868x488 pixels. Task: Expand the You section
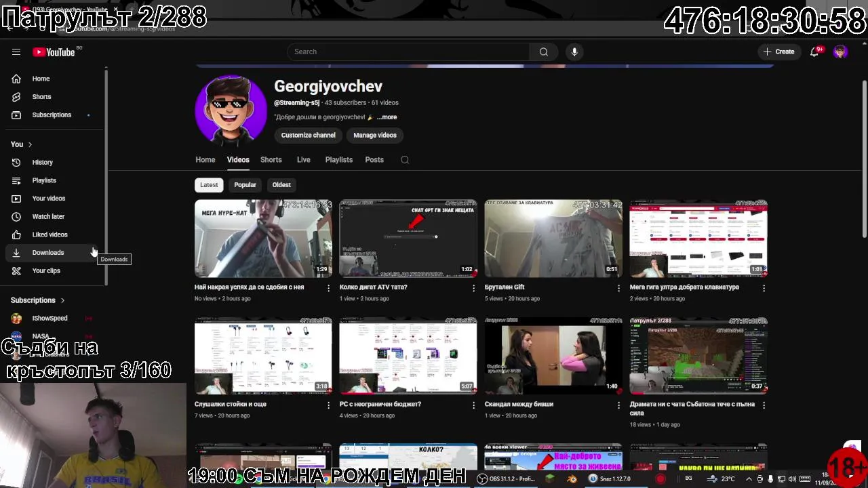pyautogui.click(x=21, y=144)
